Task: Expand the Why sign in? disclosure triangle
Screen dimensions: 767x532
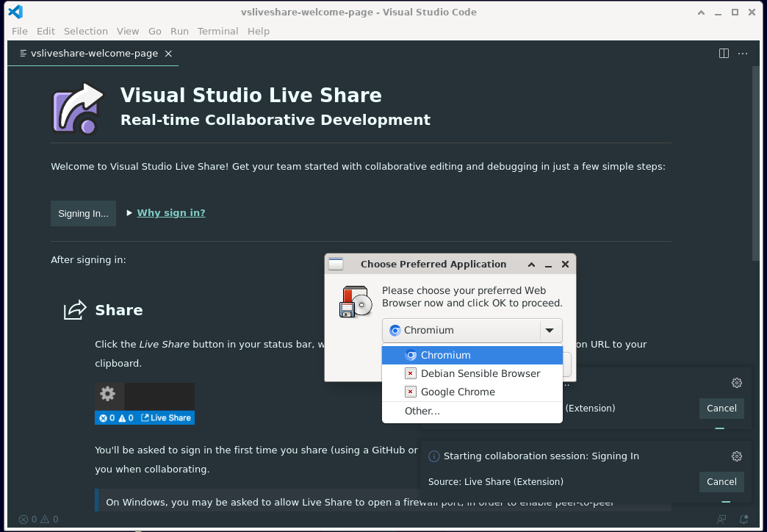Action: pyautogui.click(x=129, y=213)
